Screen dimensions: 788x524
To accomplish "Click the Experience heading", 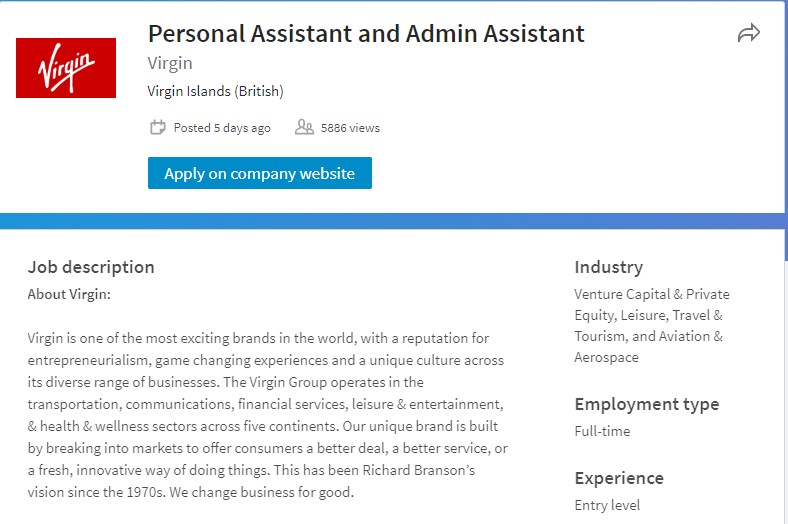I will point(619,478).
